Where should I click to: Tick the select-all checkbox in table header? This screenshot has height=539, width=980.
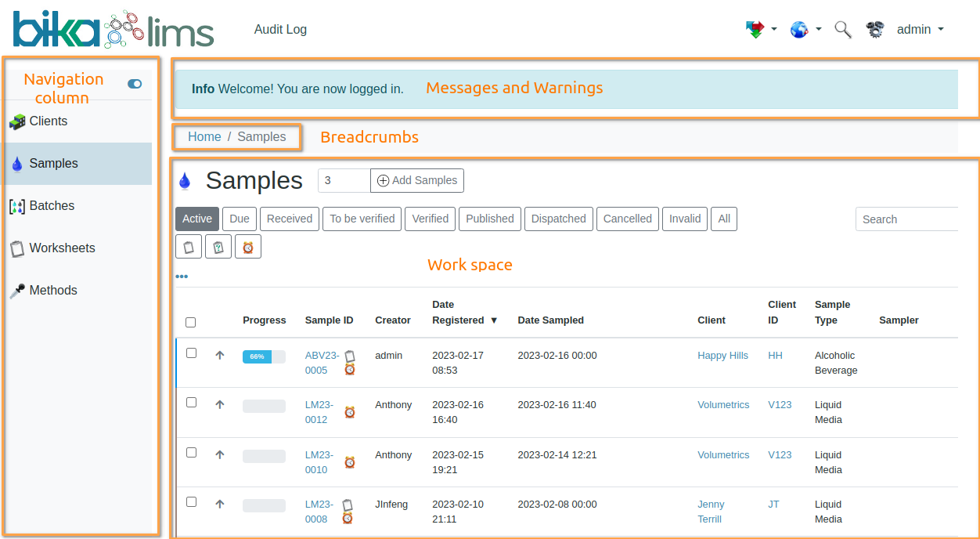pos(191,322)
